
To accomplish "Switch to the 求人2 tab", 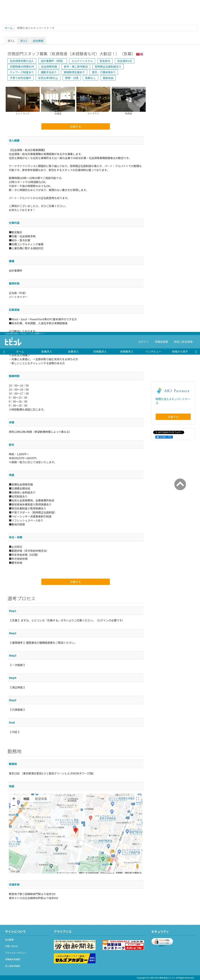I will 24,41.
